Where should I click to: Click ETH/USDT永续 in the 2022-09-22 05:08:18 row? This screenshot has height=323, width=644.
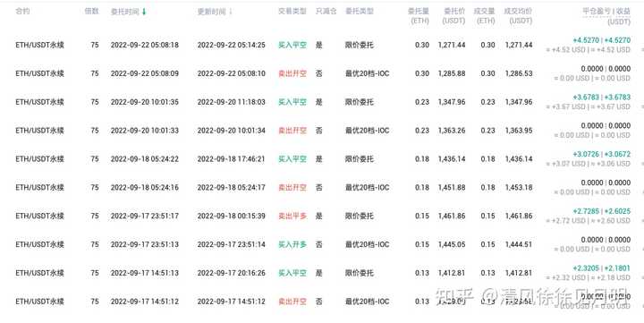click(40, 45)
